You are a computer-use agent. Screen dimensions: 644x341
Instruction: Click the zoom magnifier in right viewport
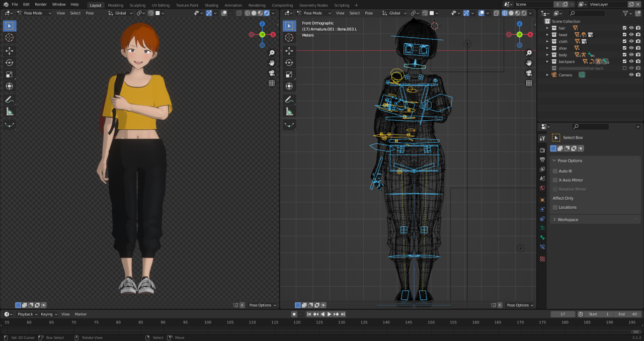pyautogui.click(x=529, y=53)
